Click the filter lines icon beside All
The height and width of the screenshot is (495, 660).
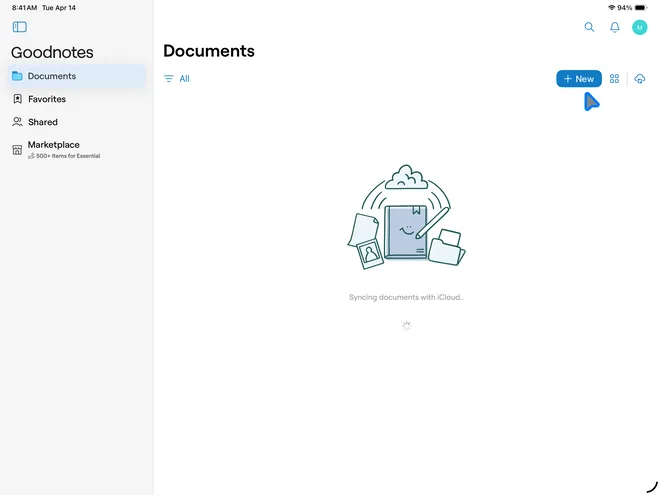click(169, 79)
